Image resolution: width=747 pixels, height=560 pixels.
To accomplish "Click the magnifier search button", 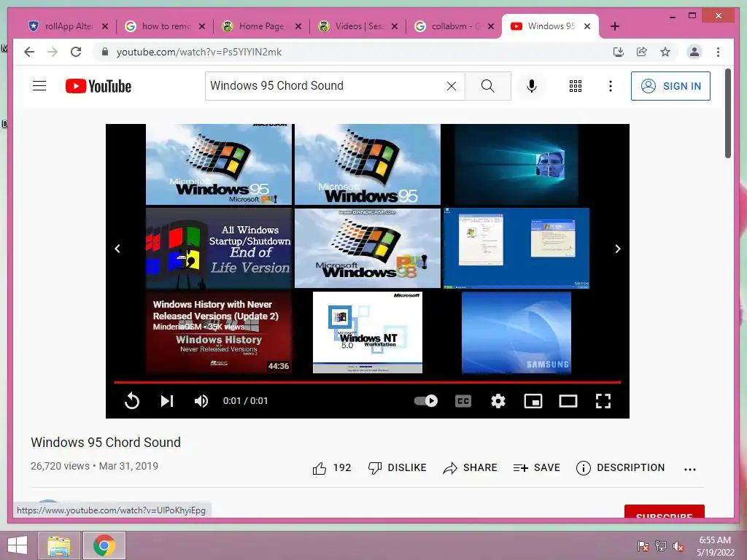I will (487, 86).
